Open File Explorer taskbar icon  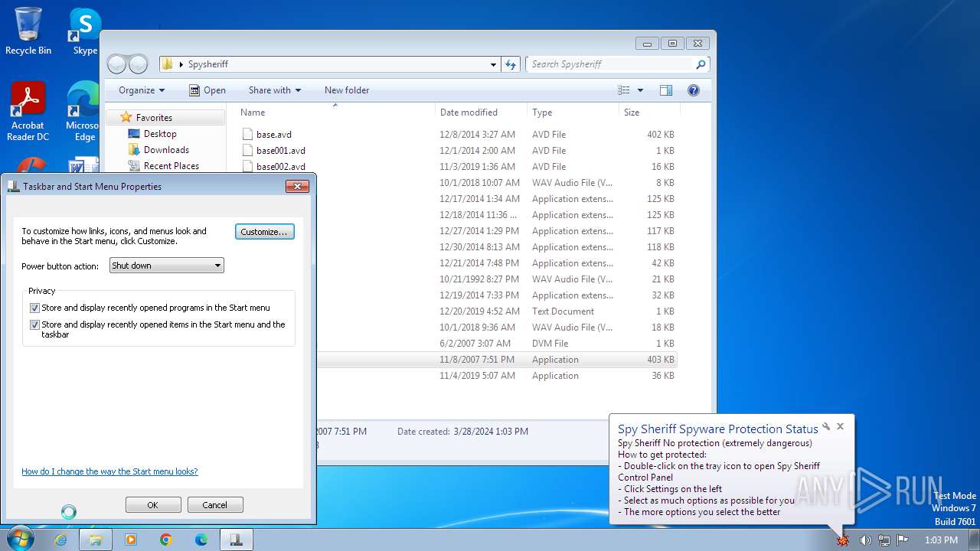coord(96,540)
